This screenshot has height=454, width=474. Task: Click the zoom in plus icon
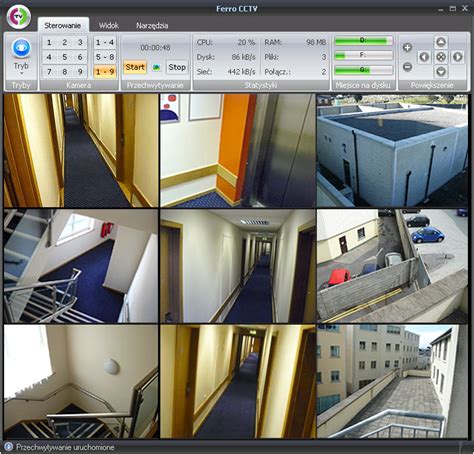(x=407, y=48)
